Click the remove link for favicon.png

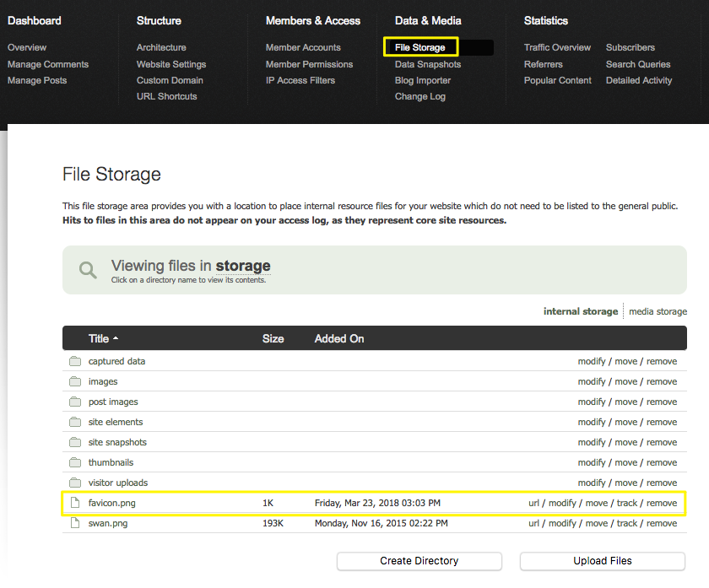click(x=662, y=504)
